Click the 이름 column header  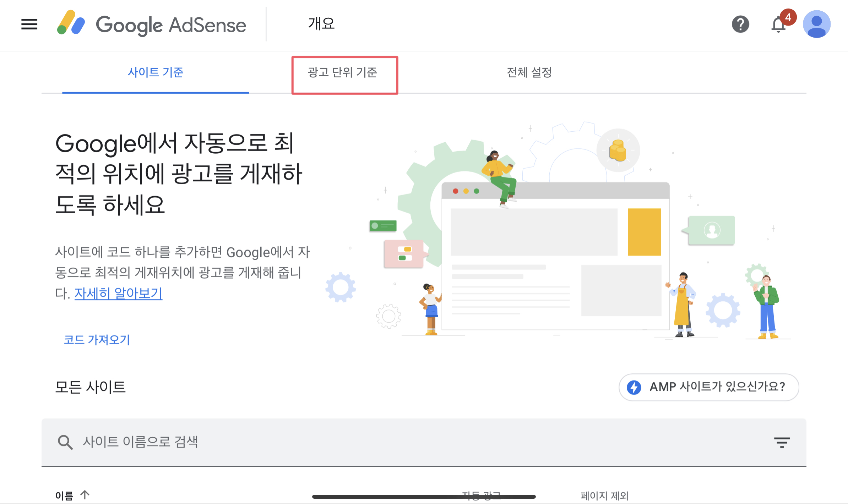coord(64,495)
